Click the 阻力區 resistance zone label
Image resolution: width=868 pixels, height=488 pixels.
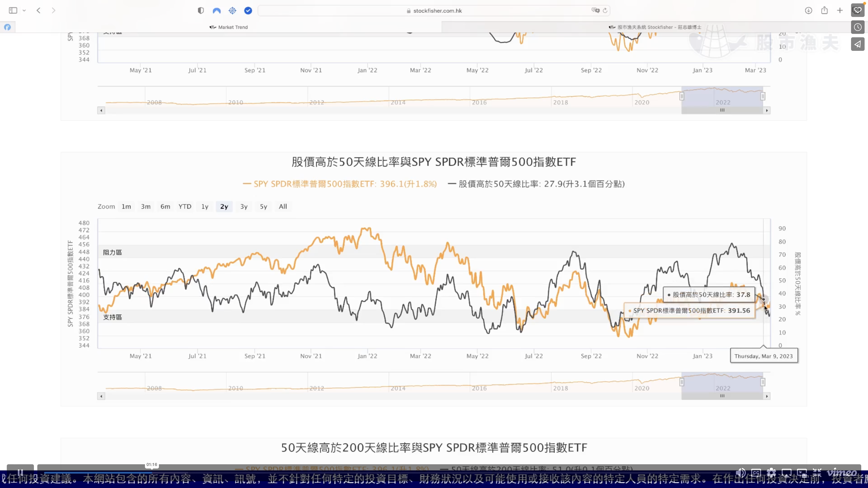click(x=113, y=252)
